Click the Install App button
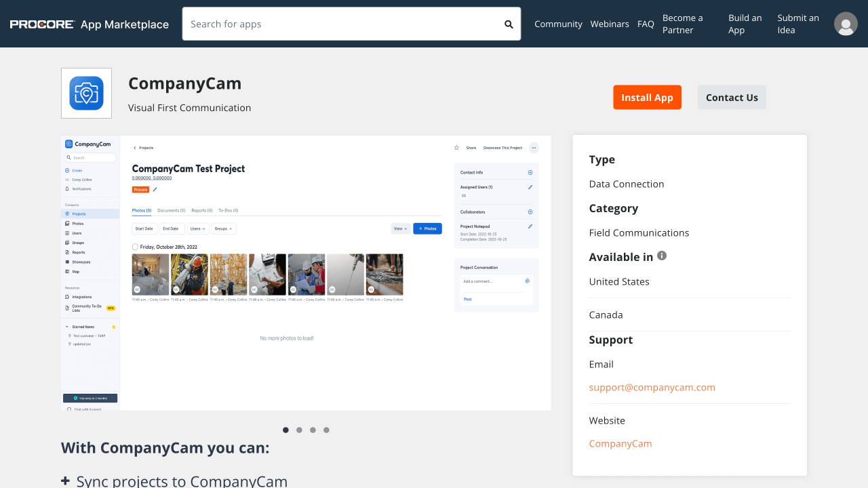 coord(647,98)
